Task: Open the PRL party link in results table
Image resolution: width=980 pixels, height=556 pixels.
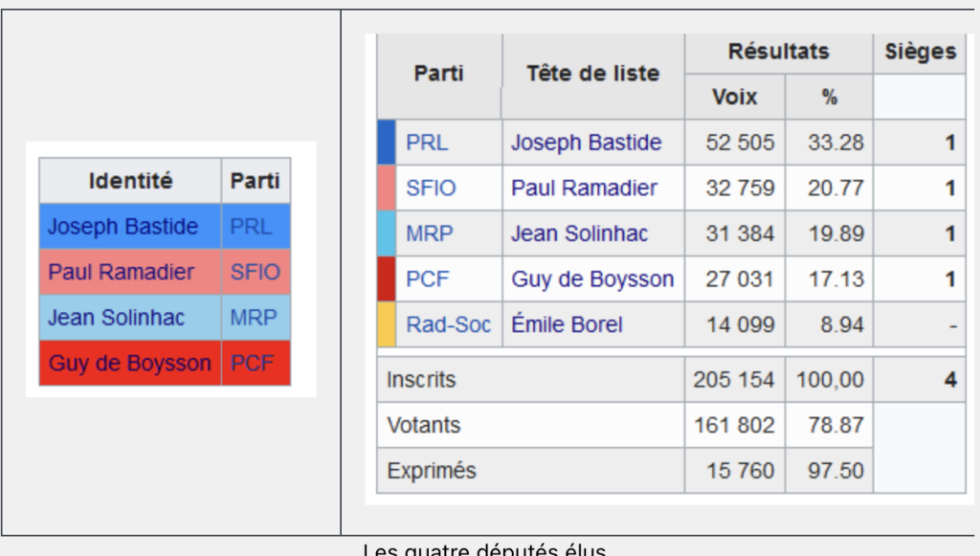Action: tap(427, 143)
